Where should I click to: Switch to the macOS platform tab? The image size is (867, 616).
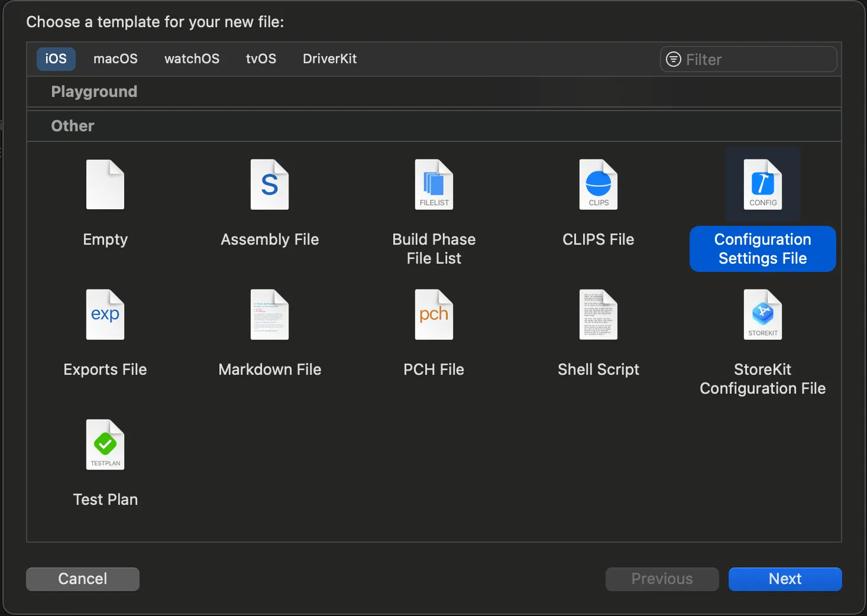(115, 59)
